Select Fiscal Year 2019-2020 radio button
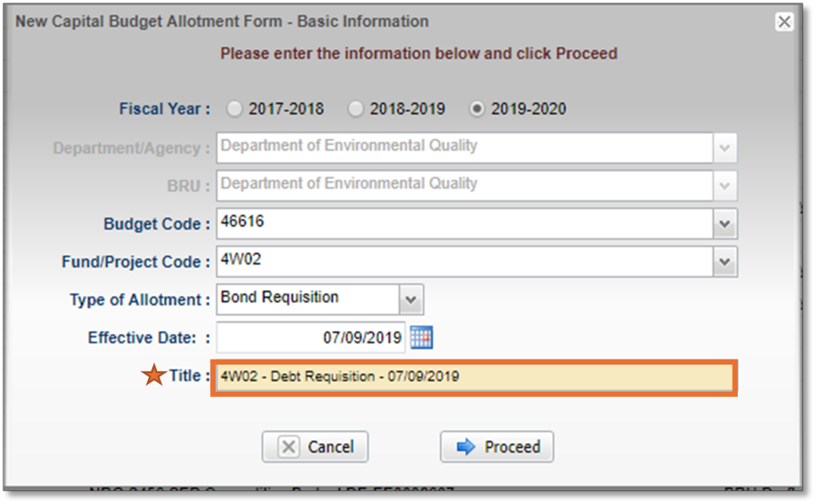The image size is (816, 504). (x=478, y=109)
